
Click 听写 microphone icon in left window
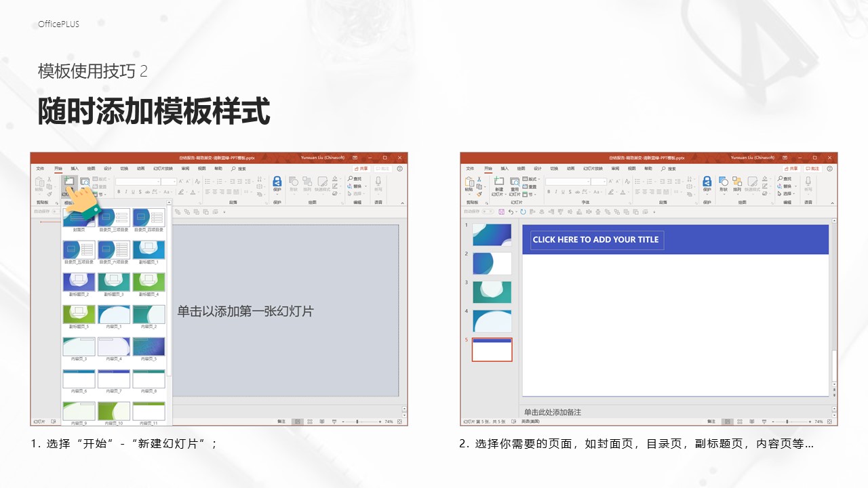point(378,181)
